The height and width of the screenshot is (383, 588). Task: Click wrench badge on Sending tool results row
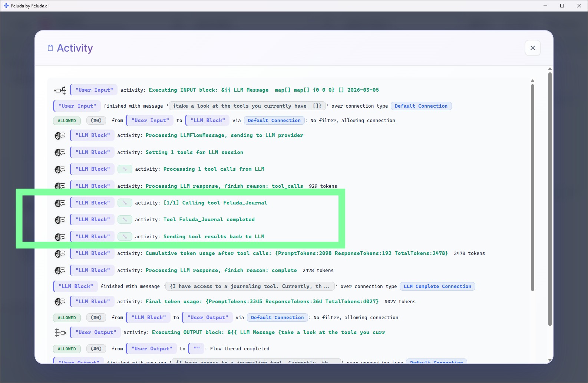125,237
